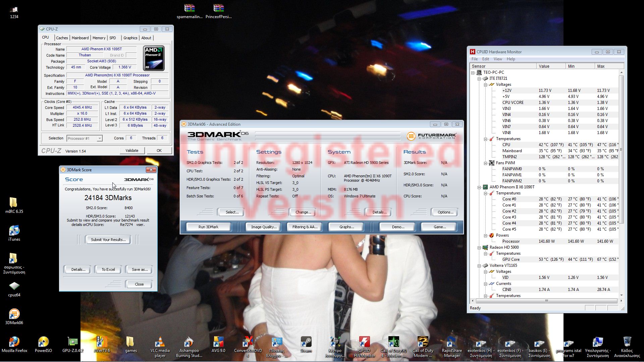Open the Recycle Bin icon on desktop
Image resolution: width=644 pixels, height=362 pixels.
click(x=627, y=347)
